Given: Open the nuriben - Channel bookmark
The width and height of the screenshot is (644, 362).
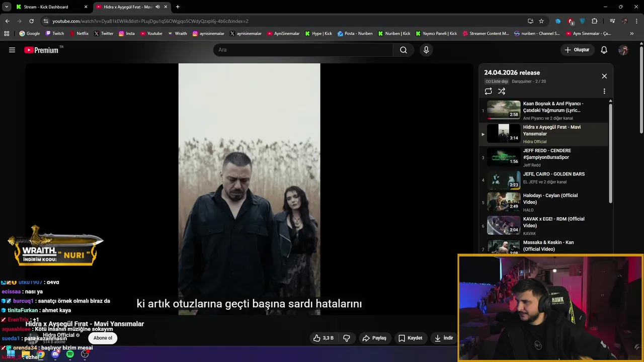Looking at the screenshot, I should pyautogui.click(x=537, y=34).
